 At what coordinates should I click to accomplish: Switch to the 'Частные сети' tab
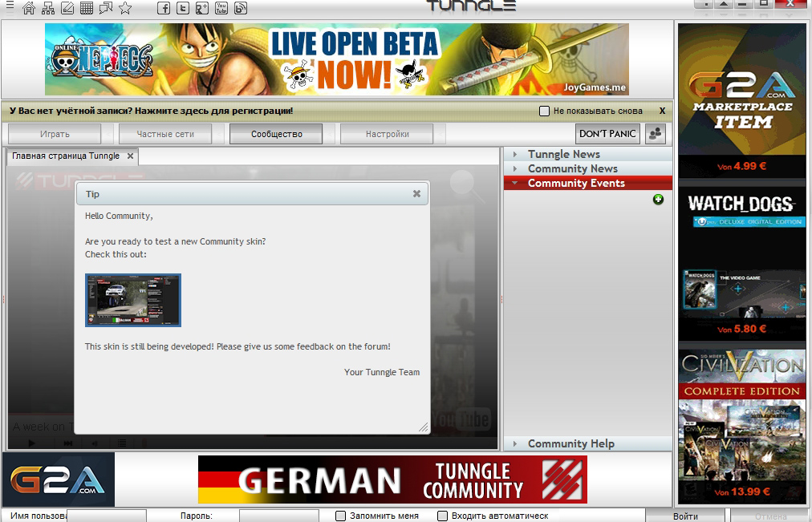click(x=165, y=134)
